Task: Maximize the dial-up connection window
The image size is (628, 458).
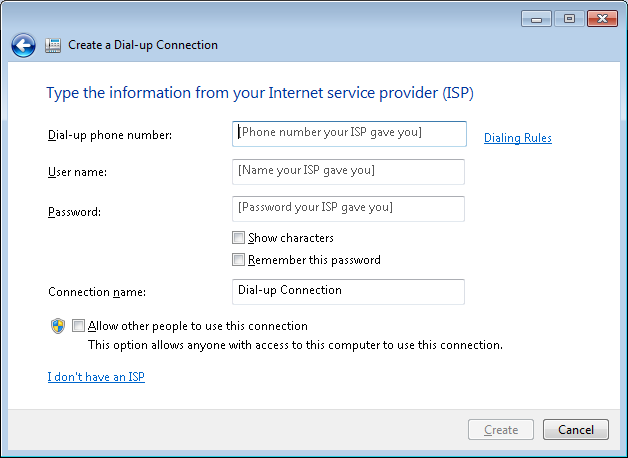Action: [x=569, y=18]
